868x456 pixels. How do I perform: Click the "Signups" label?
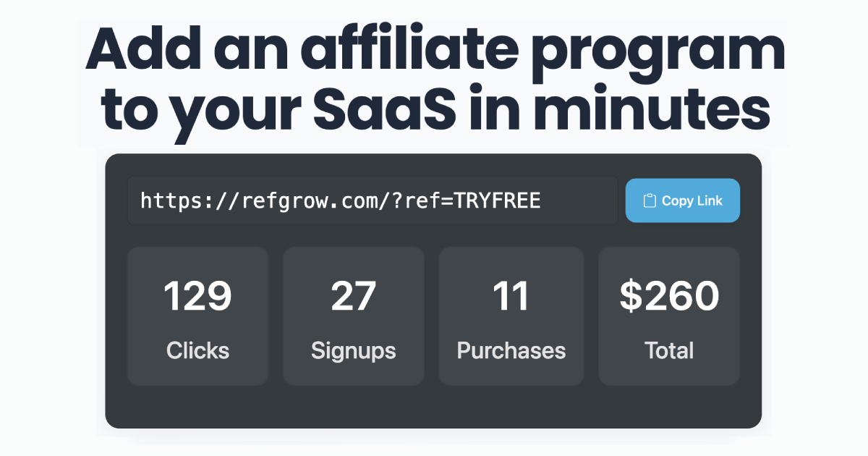(353, 352)
